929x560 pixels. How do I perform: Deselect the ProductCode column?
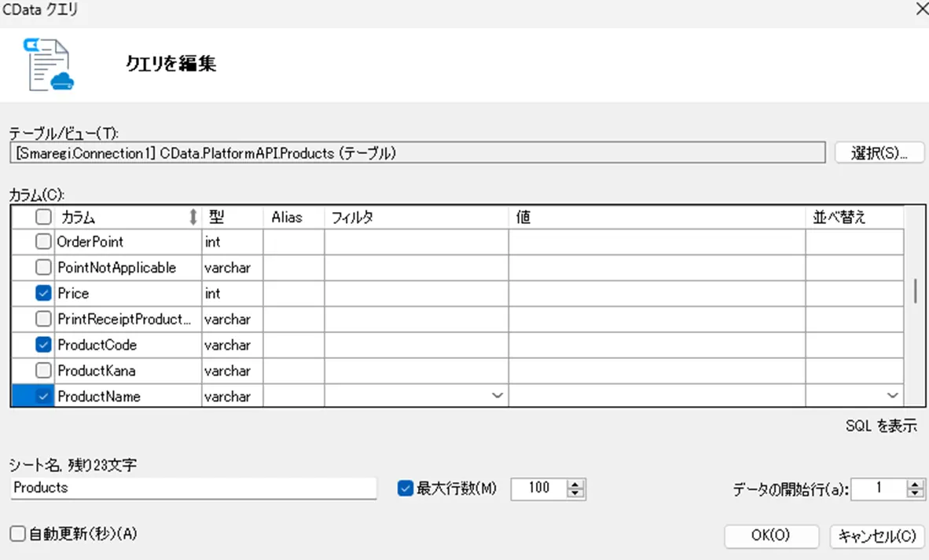(44, 345)
